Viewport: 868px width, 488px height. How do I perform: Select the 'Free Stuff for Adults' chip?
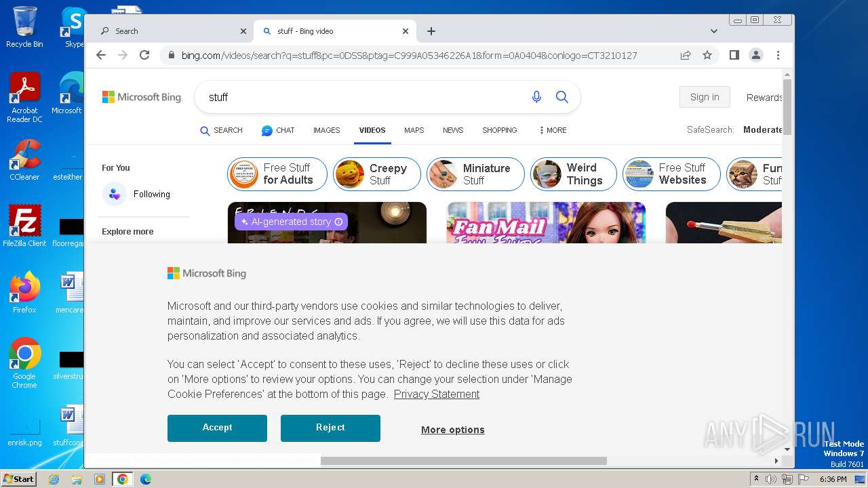pyautogui.click(x=277, y=174)
